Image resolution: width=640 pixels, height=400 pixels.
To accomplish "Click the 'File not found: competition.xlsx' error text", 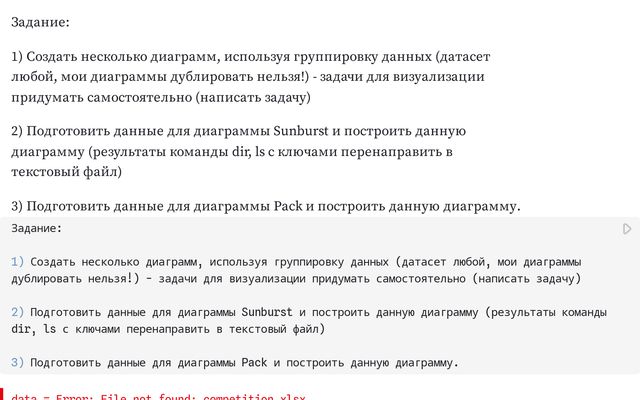I will click(203, 397).
